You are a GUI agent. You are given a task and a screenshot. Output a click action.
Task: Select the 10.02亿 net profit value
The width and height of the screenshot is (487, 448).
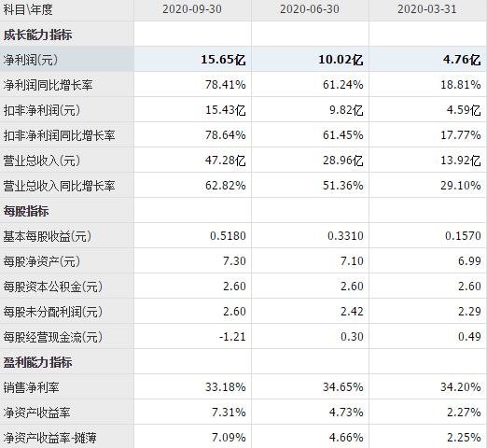coord(341,60)
